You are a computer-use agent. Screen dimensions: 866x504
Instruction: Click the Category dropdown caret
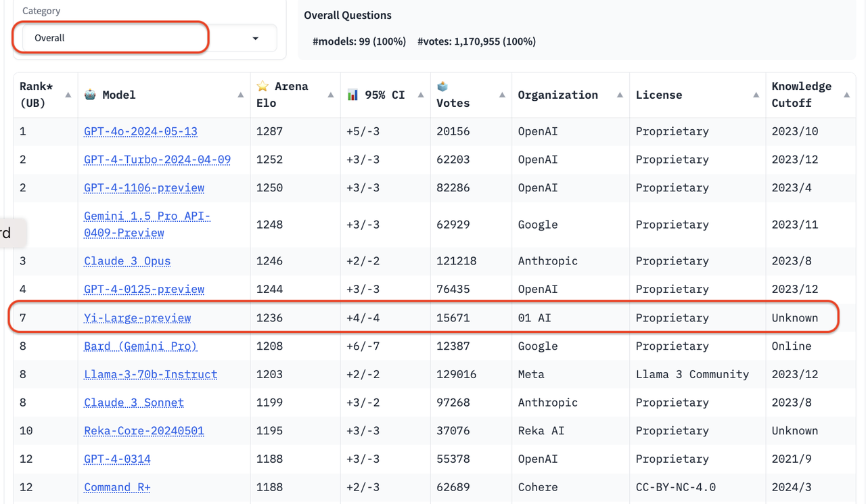[x=255, y=39]
